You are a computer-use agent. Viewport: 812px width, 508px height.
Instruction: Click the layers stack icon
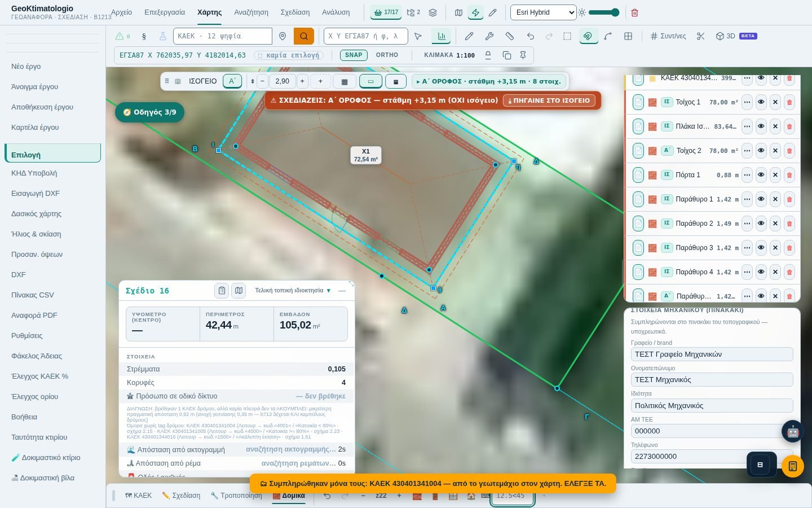[433, 12]
